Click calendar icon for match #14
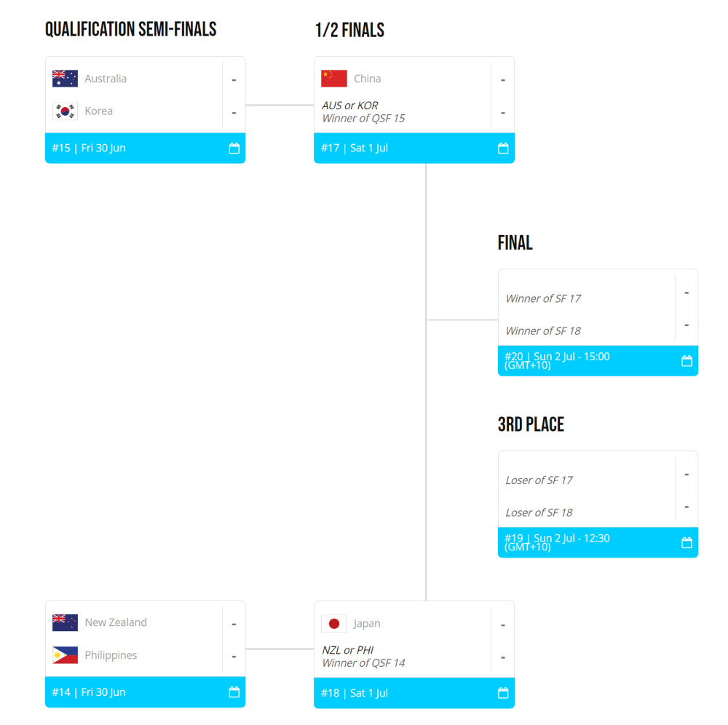Screen dimensions: 728x725 click(x=234, y=692)
